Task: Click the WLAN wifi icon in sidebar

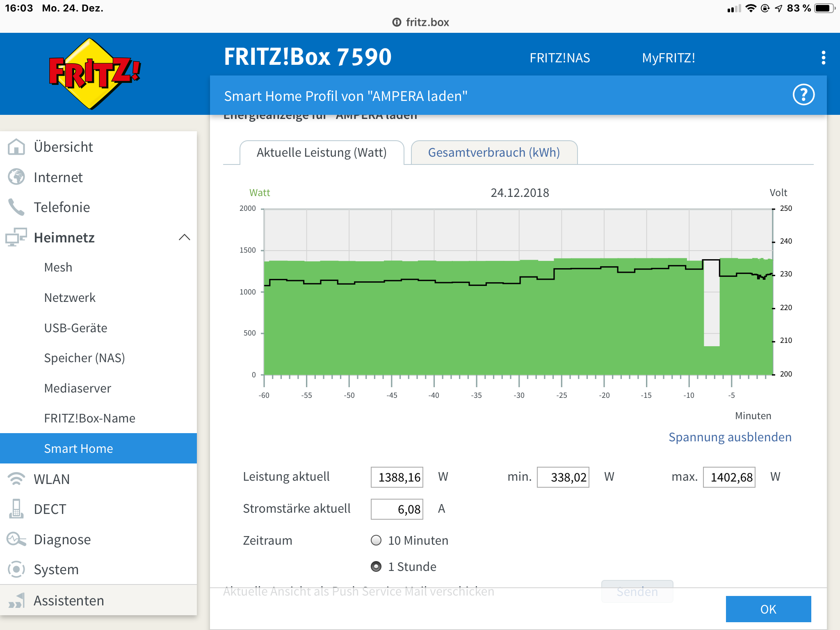Action: [16, 479]
